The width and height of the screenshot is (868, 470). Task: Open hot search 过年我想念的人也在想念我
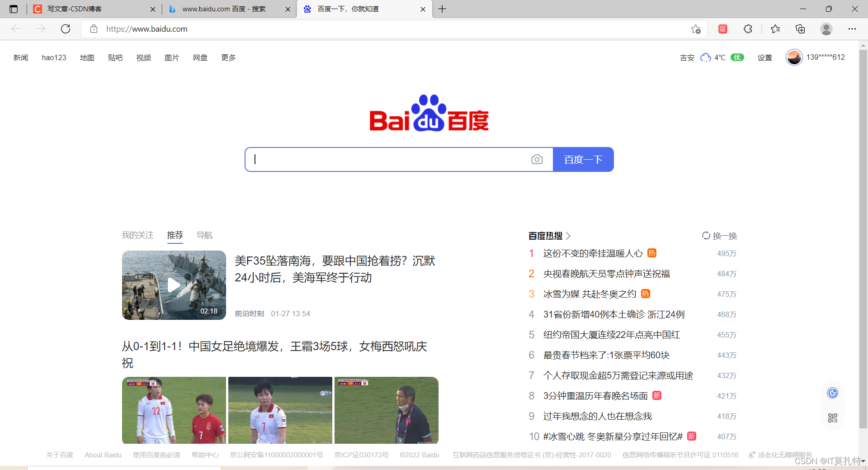597,416
